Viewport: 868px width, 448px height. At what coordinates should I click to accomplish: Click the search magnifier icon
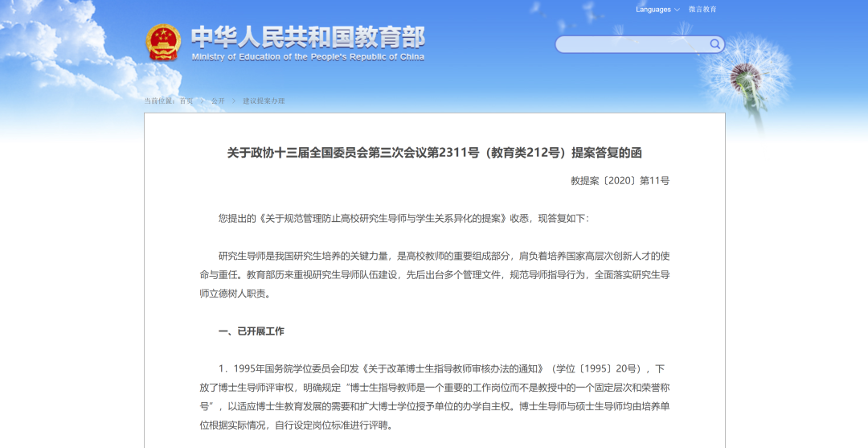click(714, 44)
